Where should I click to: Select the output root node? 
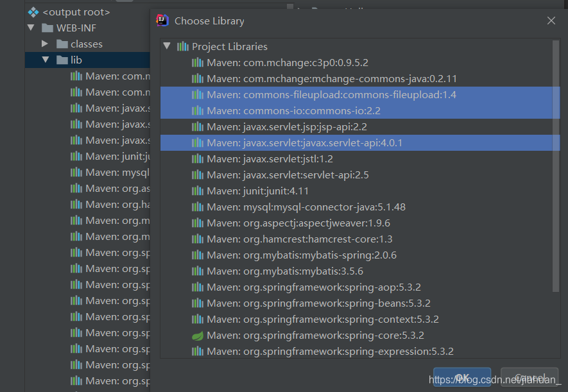(76, 12)
